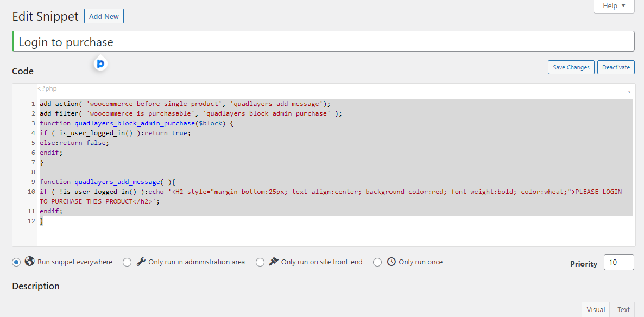Click the '<?php' opening tag text

click(47, 88)
